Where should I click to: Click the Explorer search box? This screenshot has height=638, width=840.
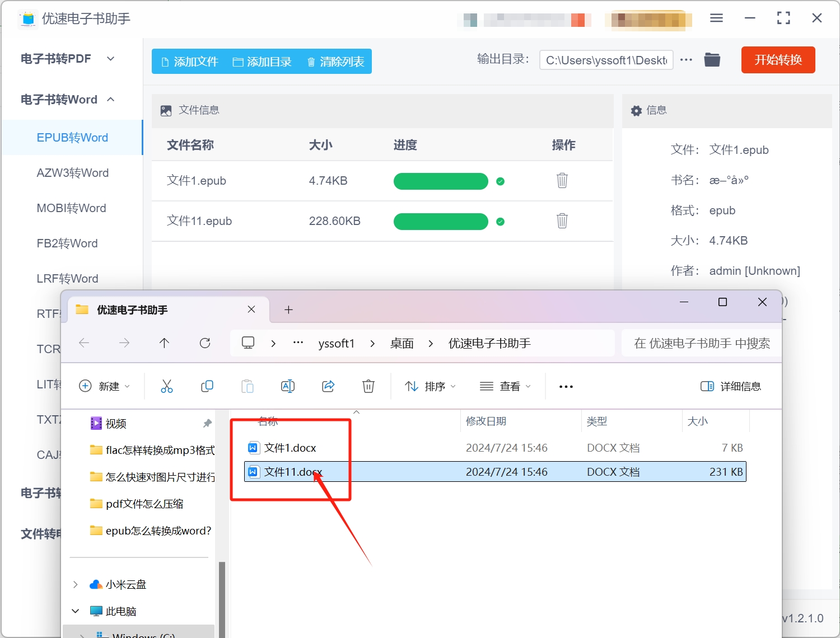pyautogui.click(x=702, y=343)
